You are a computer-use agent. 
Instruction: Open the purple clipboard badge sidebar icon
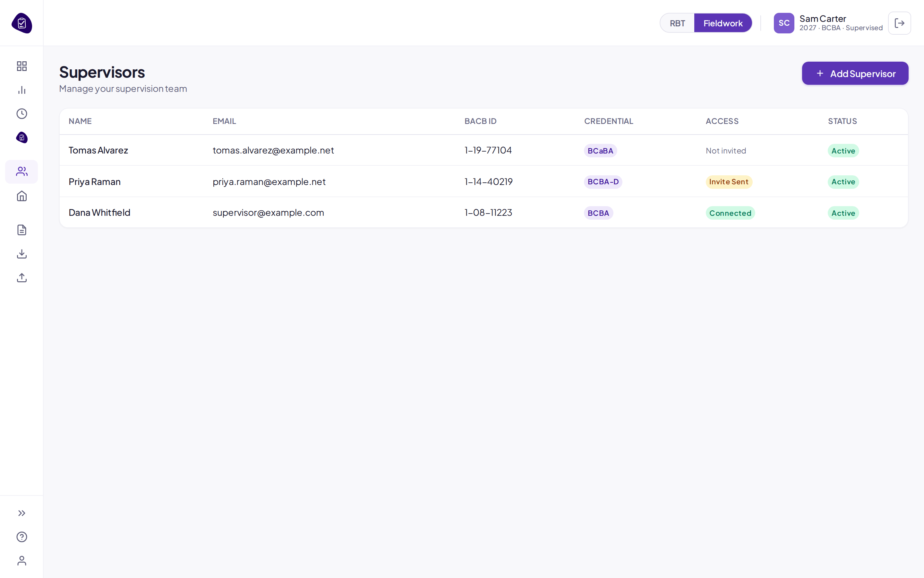22,137
